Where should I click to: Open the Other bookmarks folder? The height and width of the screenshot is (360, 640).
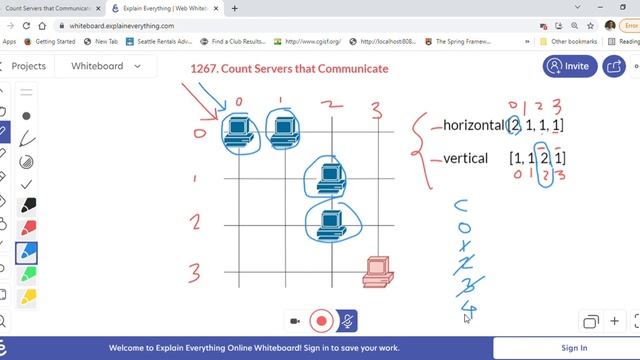point(569,42)
